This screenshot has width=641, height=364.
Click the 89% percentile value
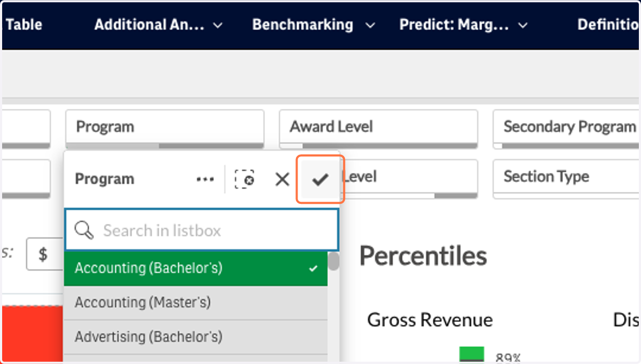pos(509,358)
